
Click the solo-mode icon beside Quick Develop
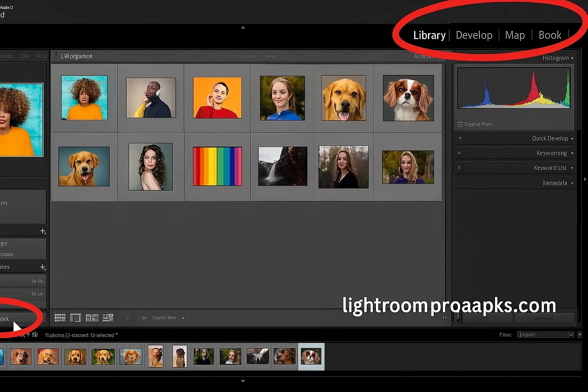(460, 138)
